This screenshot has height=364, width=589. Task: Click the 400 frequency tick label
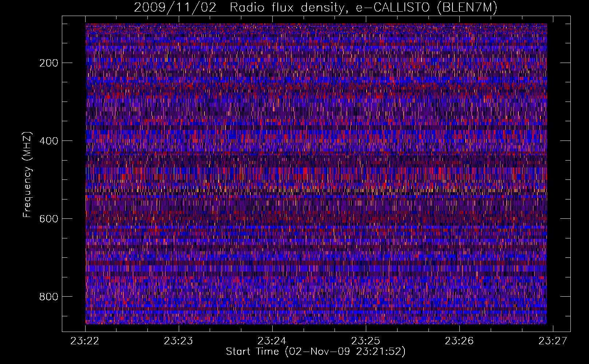[x=49, y=141]
